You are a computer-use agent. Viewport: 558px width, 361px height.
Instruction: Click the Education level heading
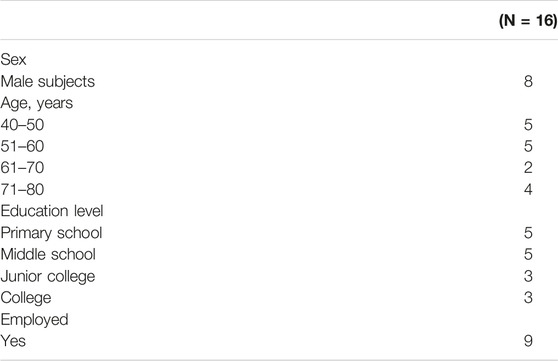tap(52, 211)
